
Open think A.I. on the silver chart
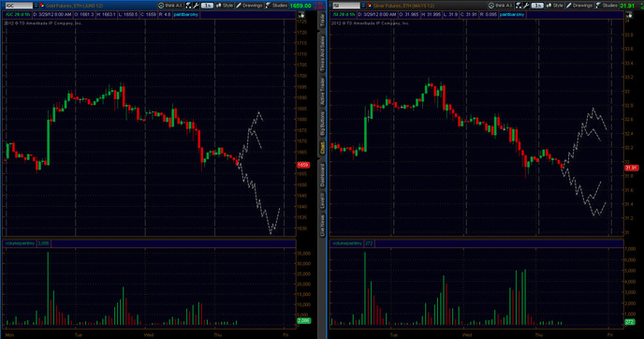tap(500, 6)
